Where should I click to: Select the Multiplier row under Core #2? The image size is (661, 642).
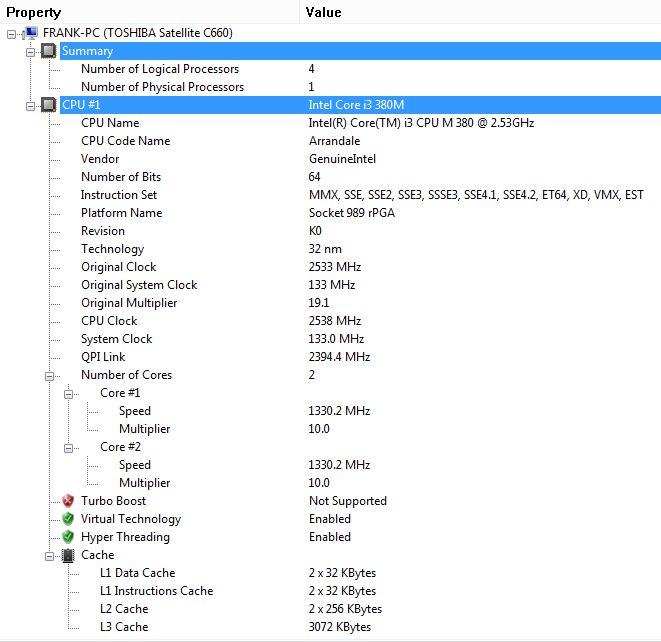(330, 483)
